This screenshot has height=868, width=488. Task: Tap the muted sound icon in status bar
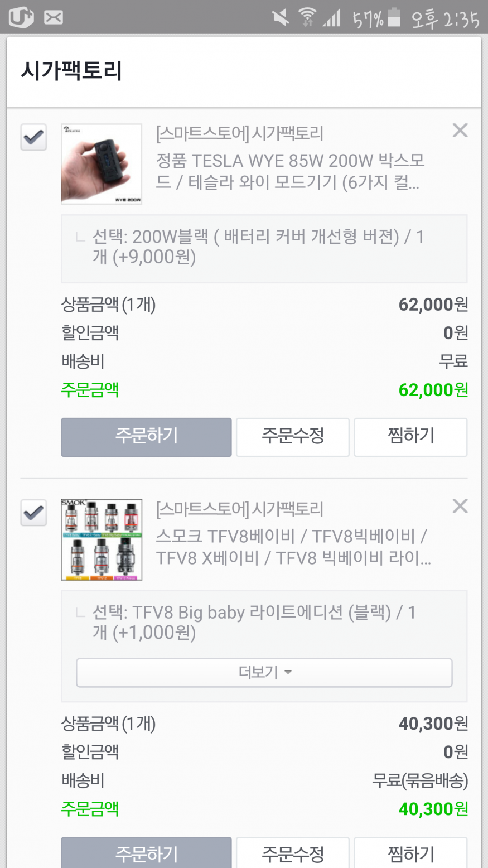tap(281, 18)
